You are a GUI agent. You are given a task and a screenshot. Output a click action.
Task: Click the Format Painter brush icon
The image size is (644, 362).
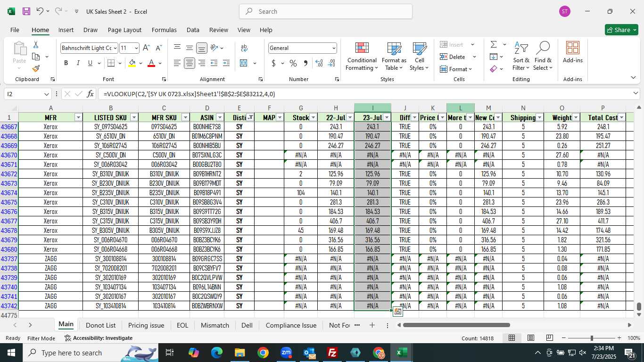click(36, 68)
